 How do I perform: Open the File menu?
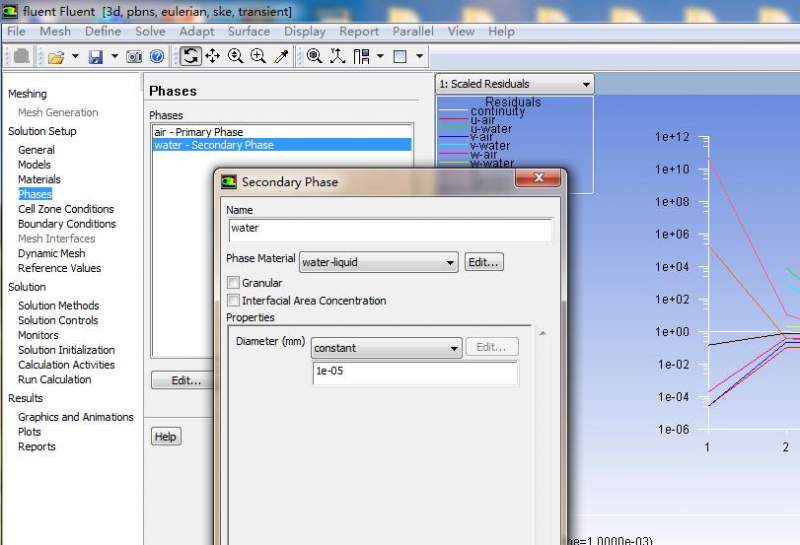coord(16,32)
